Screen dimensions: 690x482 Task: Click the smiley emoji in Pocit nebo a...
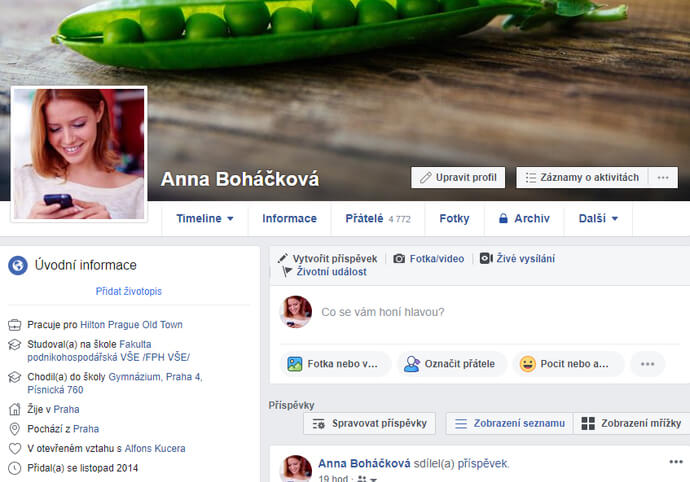coord(527,364)
